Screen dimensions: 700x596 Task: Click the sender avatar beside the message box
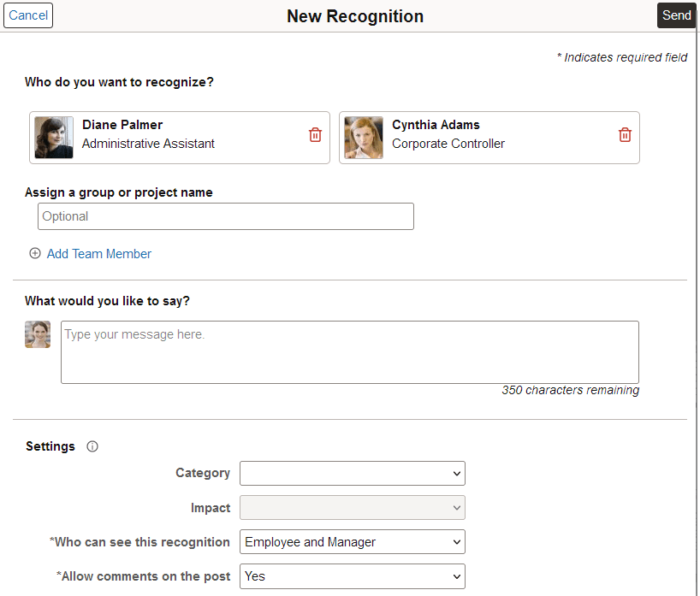pyautogui.click(x=37, y=334)
